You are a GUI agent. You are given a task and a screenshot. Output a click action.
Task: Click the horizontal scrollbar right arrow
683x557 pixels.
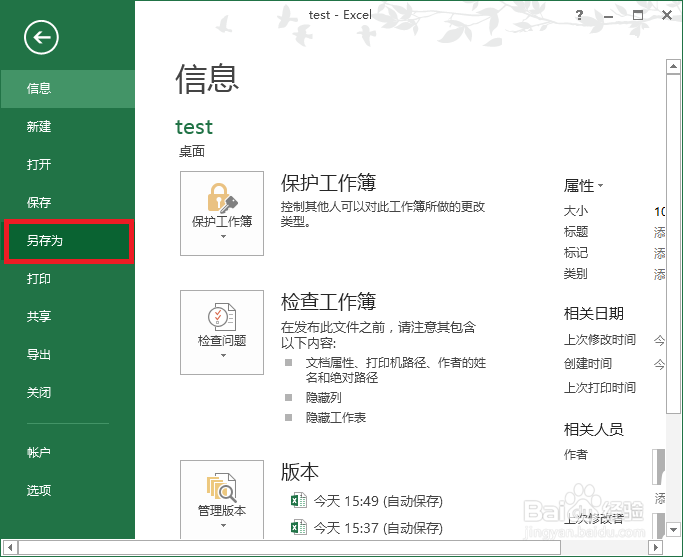coord(656,547)
